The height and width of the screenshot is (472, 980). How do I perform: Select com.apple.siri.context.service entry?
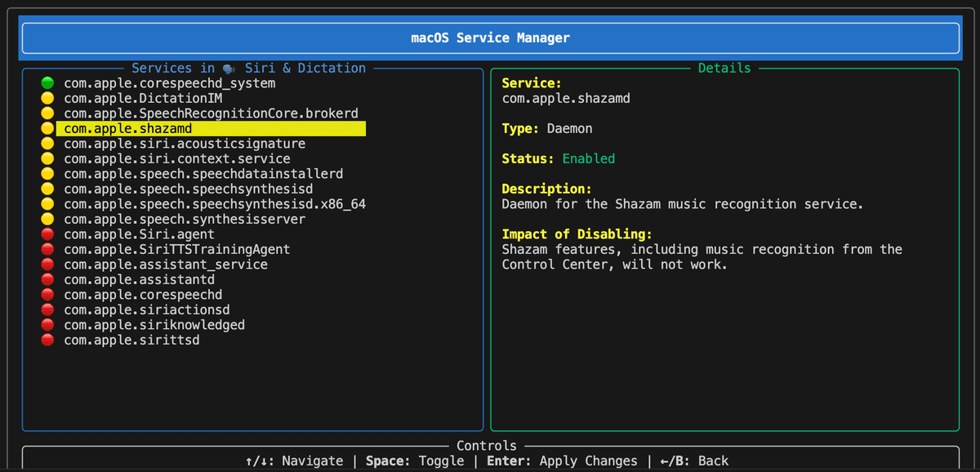pos(177,158)
